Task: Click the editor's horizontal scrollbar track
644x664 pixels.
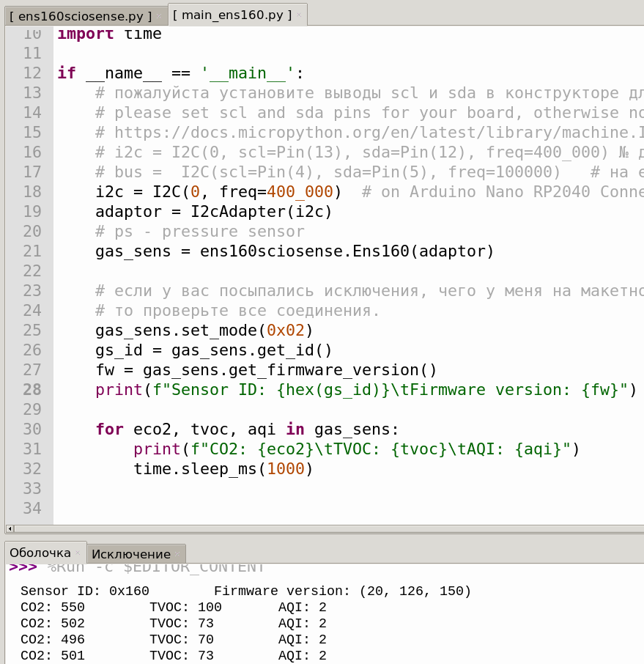Action: [328, 528]
